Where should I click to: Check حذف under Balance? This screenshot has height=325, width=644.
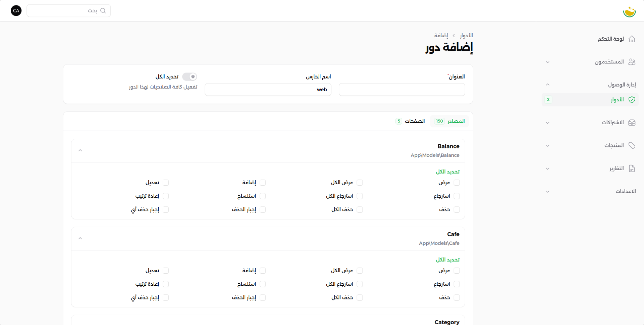457,210
